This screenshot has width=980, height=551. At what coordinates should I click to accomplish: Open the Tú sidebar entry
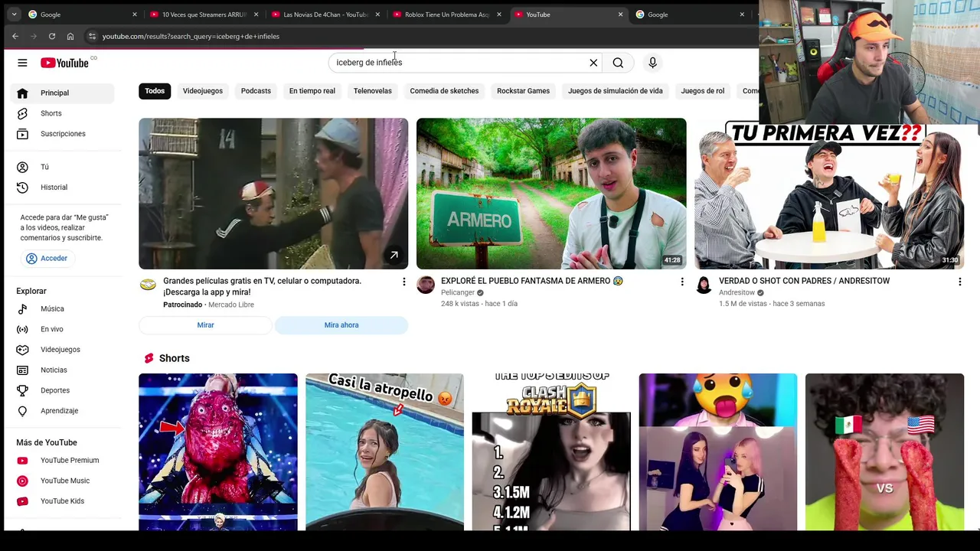(63, 167)
